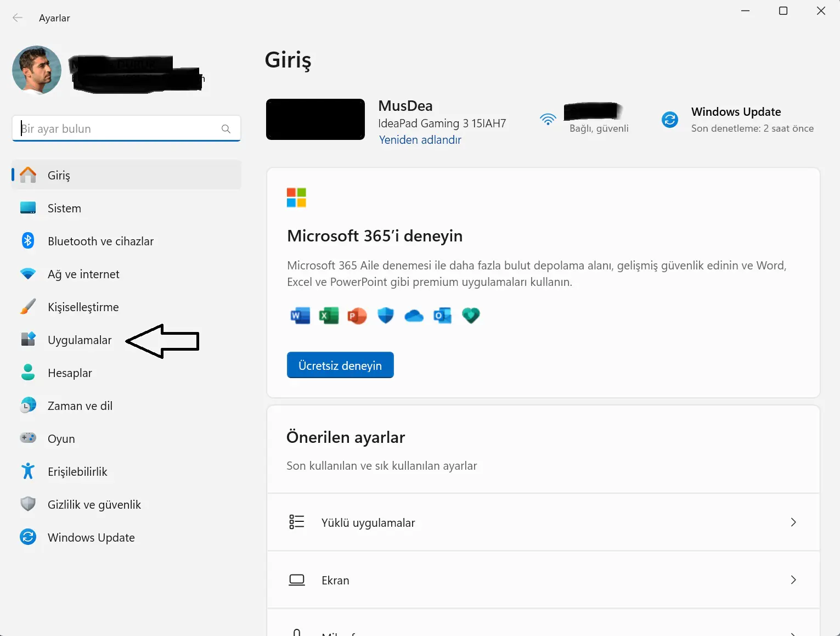Click the Kişiselleştirme paintbrush icon
Image resolution: width=840 pixels, height=636 pixels.
tap(28, 307)
